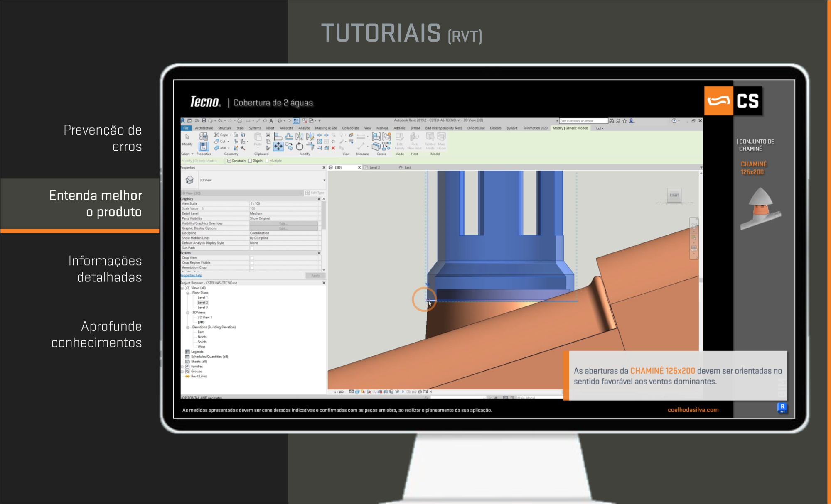This screenshot has width=831, height=504.
Task: Click the Print icon in quick access toolbar
Action: click(x=240, y=121)
